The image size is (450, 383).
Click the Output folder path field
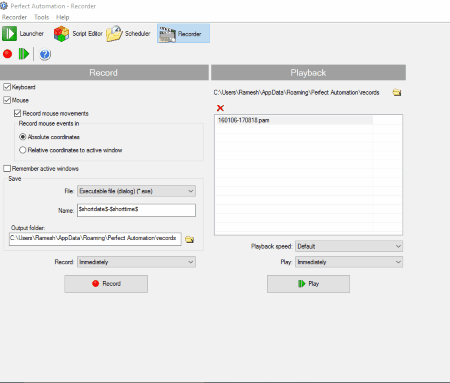pyautogui.click(x=95, y=239)
